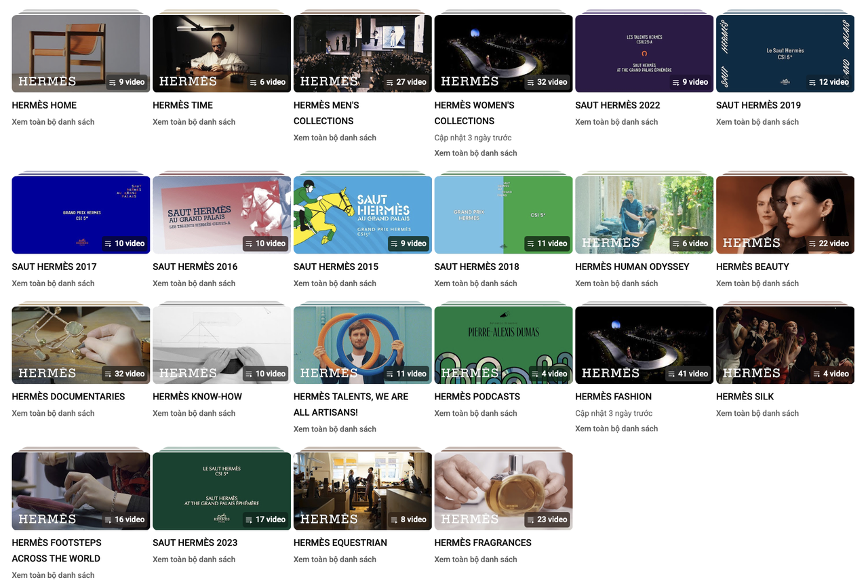Click the HERMÈS FOOTSTEPS ACROSS THE WORLD title

(56, 551)
